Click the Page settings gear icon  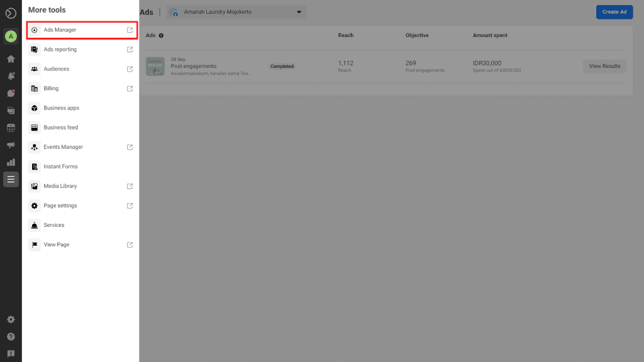35,206
